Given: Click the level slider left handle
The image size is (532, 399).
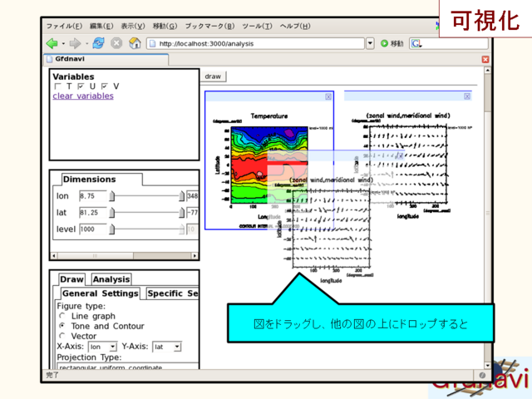Looking at the screenshot, I should 112,229.
